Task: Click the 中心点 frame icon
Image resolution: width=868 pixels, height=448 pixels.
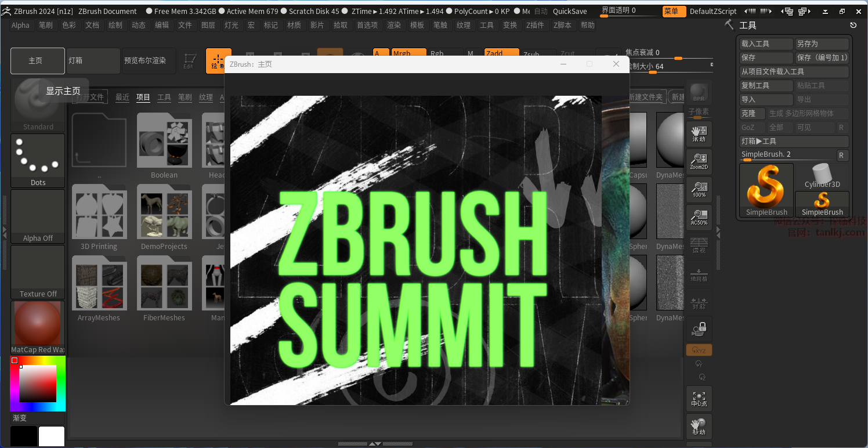Action: [699, 398]
